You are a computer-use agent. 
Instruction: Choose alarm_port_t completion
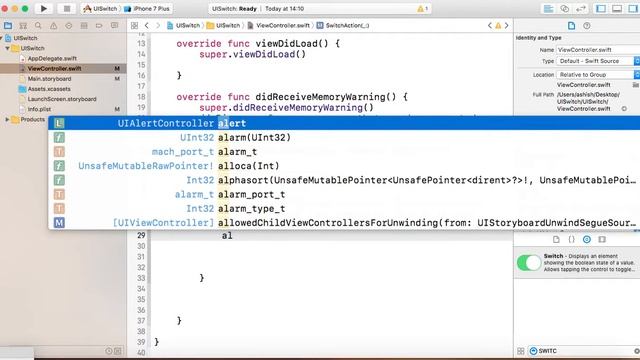point(344,195)
